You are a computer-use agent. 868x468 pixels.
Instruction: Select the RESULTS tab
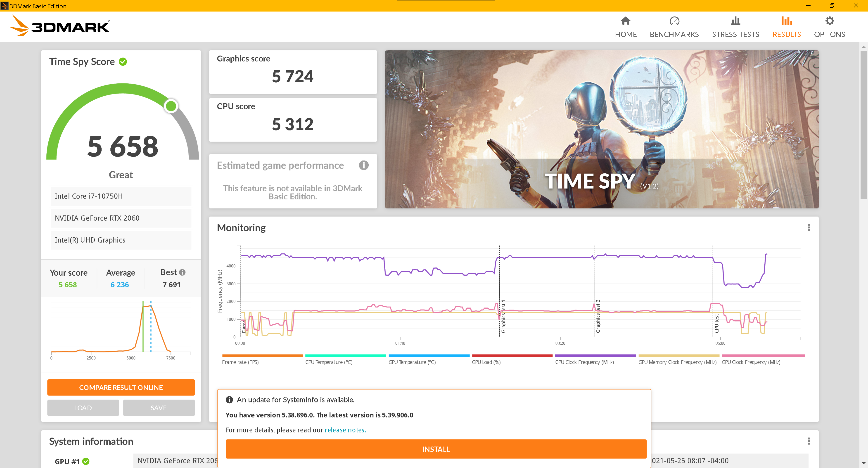click(786, 27)
